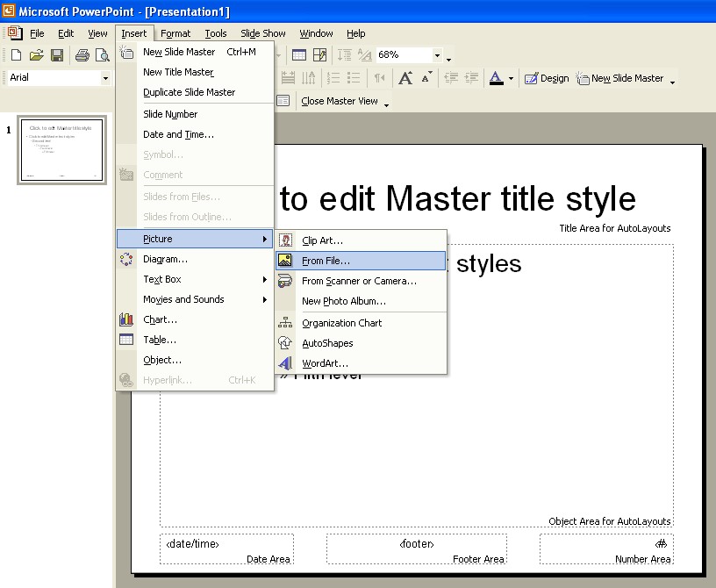Select Diagram in the Insert menu
This screenshot has height=588, width=716.
point(195,259)
